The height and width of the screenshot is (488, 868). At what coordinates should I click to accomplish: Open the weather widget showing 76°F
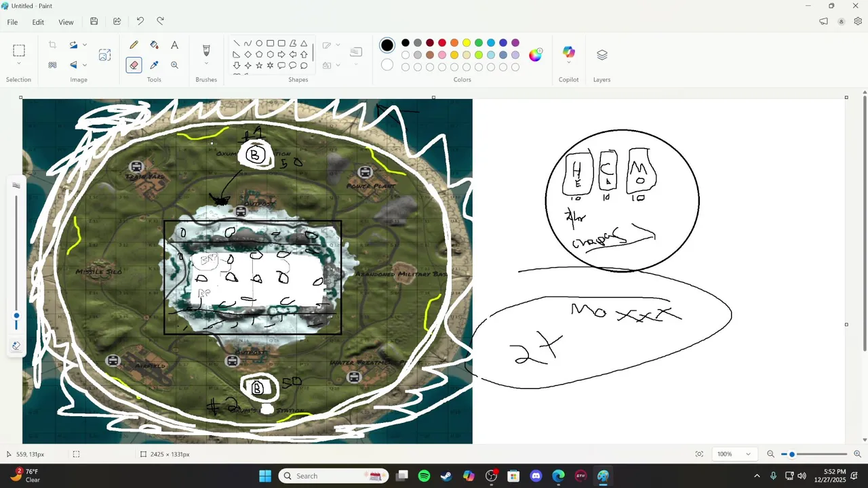[24, 475]
